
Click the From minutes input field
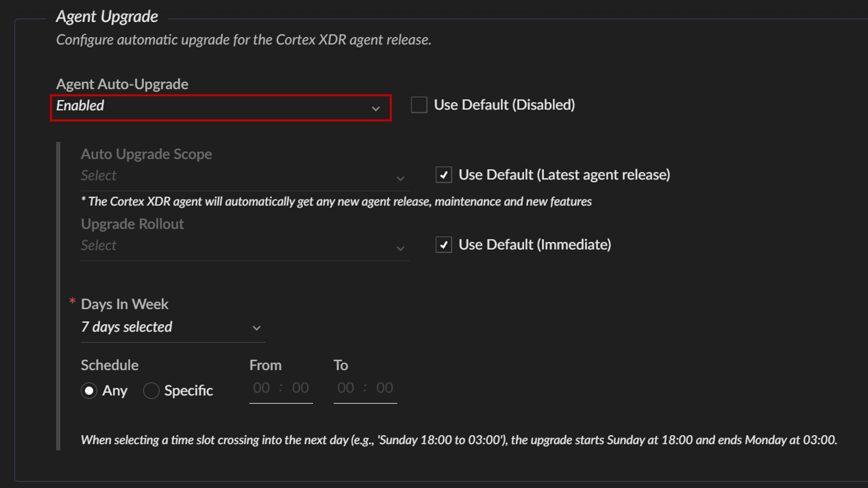click(300, 388)
